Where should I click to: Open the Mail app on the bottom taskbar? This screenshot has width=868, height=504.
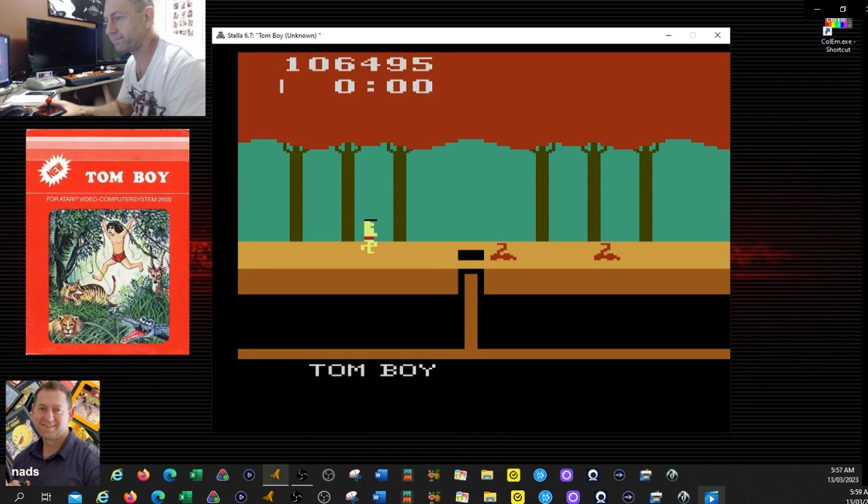pyautogui.click(x=75, y=497)
